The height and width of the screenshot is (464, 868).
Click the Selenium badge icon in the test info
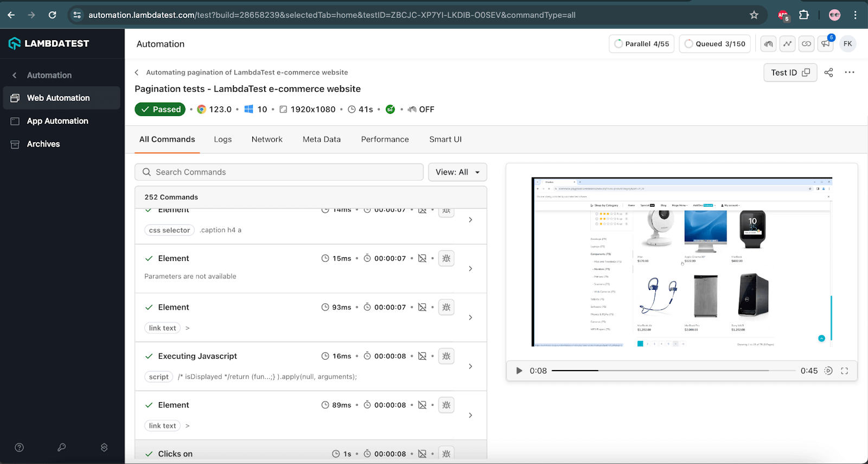390,109
